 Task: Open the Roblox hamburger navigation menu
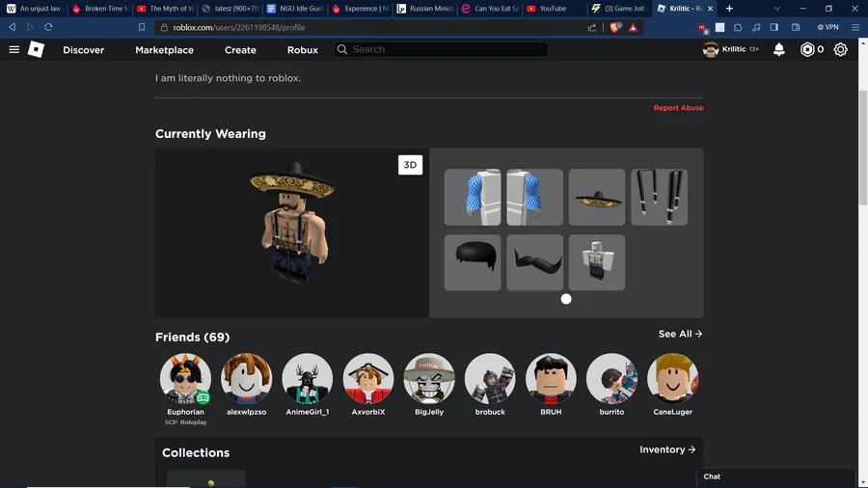(x=14, y=50)
